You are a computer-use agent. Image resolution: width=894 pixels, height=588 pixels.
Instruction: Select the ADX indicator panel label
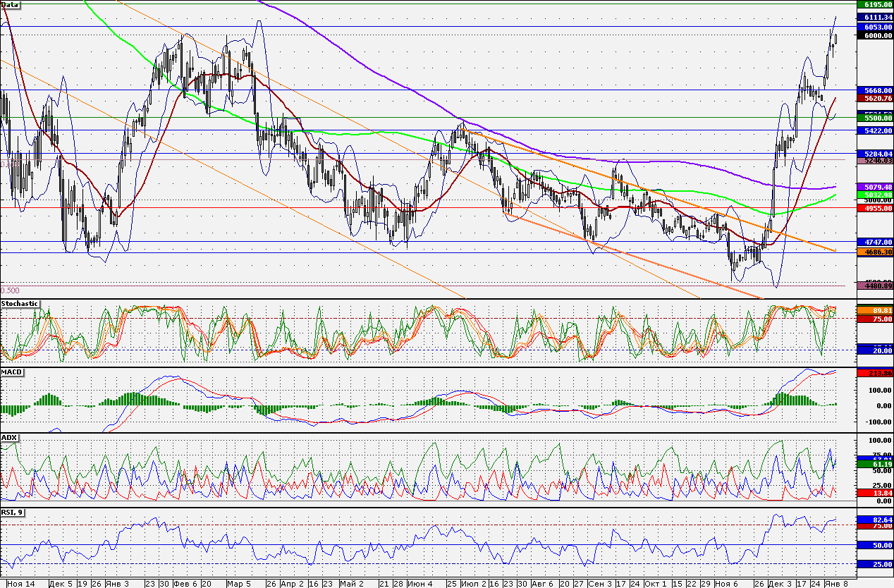pos(9,438)
